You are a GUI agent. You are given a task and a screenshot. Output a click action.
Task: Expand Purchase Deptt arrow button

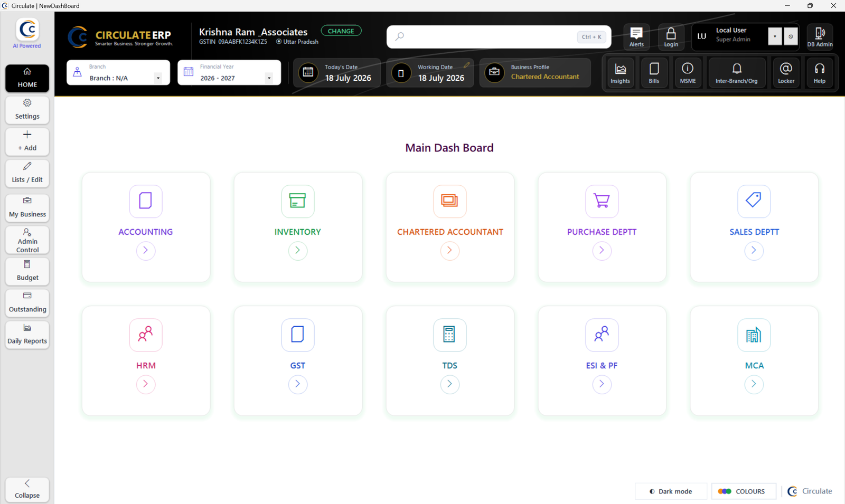click(x=602, y=251)
